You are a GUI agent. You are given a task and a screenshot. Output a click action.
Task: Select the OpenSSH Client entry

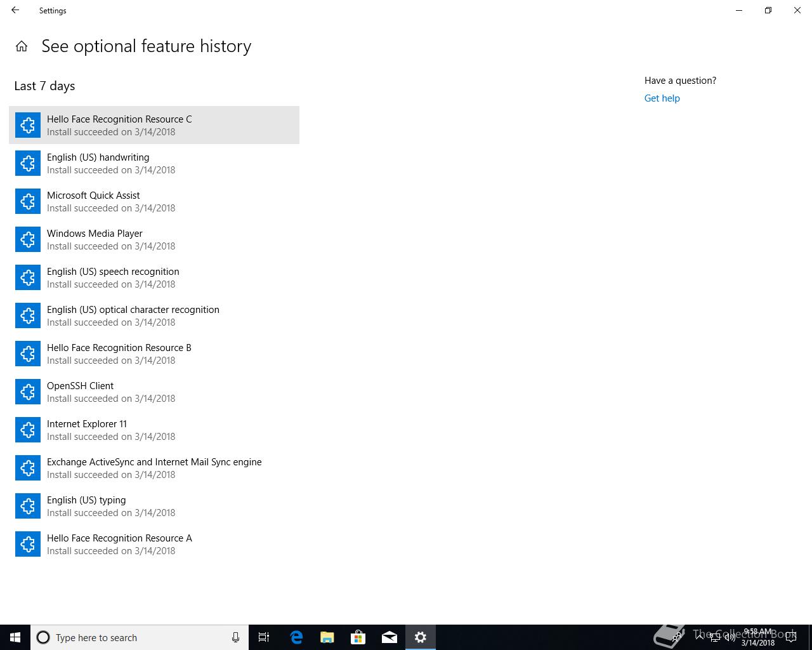pyautogui.click(x=154, y=392)
